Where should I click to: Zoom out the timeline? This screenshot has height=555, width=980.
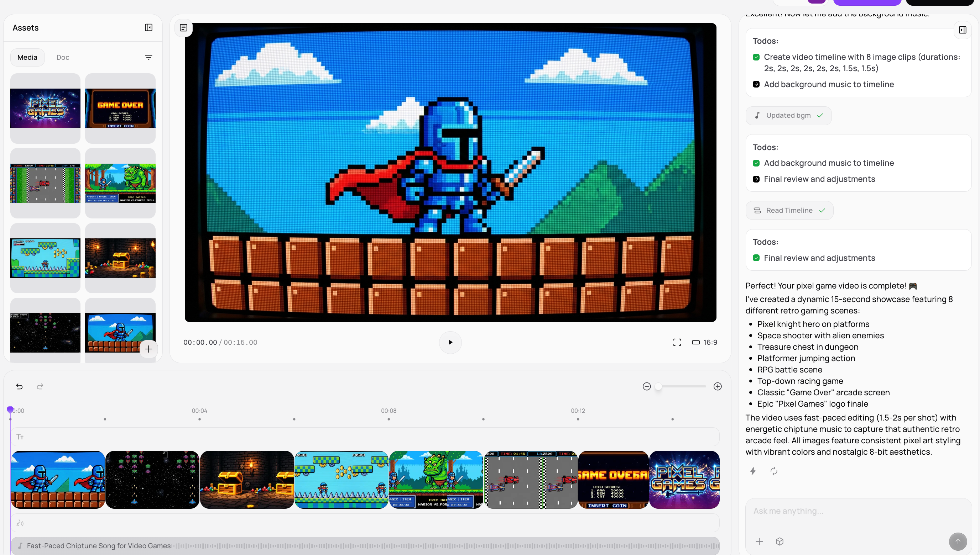pyautogui.click(x=647, y=386)
